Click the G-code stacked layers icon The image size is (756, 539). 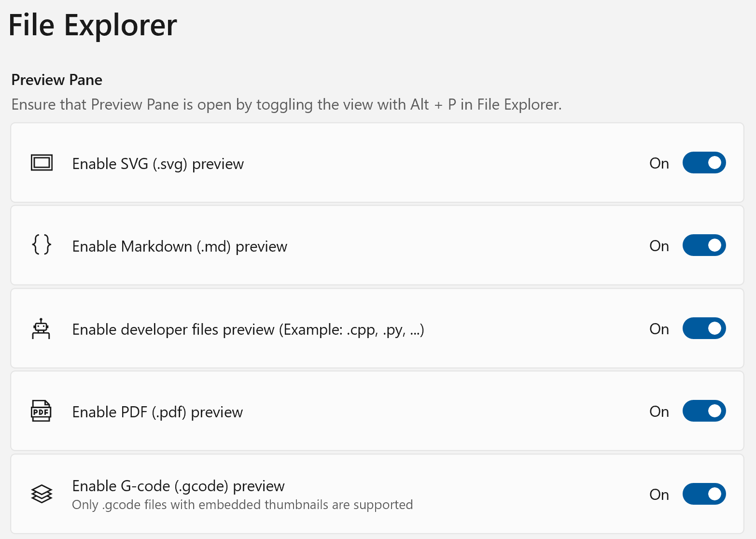(x=42, y=494)
